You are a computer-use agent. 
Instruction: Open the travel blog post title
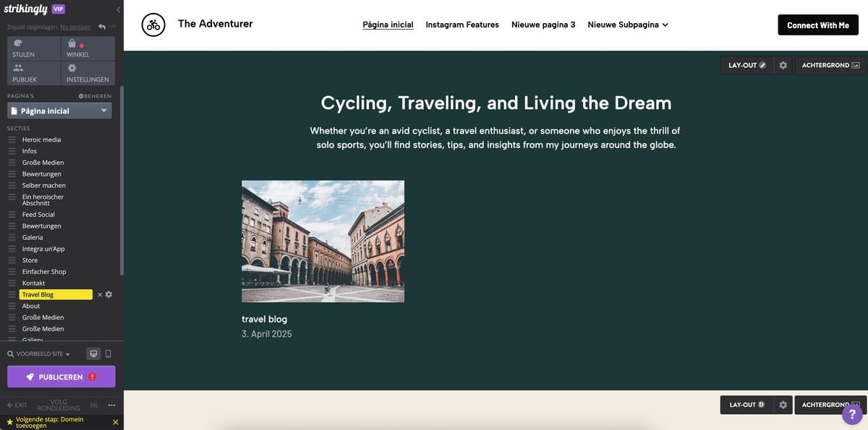[x=264, y=319]
